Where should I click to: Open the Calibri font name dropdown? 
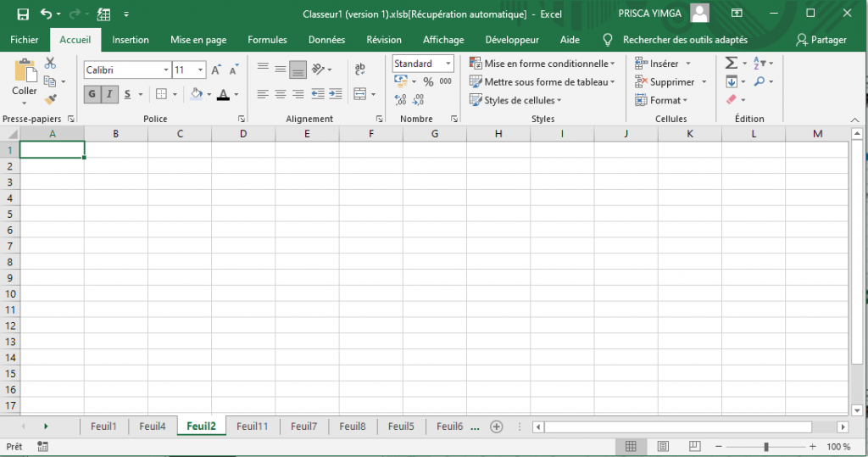(164, 70)
